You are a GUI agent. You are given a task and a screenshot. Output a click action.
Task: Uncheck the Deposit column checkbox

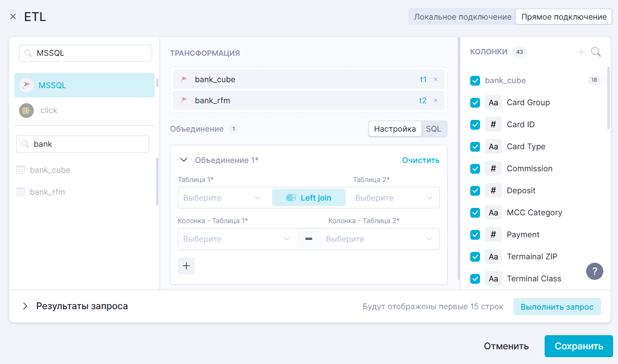(x=475, y=191)
